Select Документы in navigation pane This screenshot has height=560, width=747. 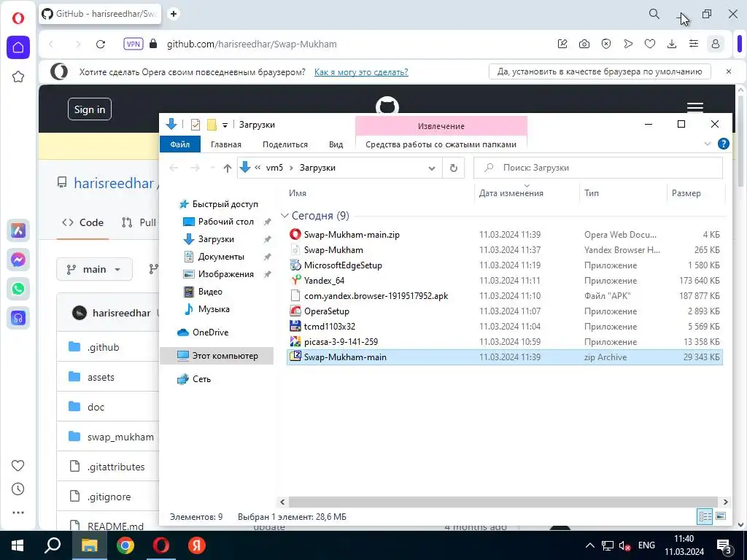pos(221,257)
